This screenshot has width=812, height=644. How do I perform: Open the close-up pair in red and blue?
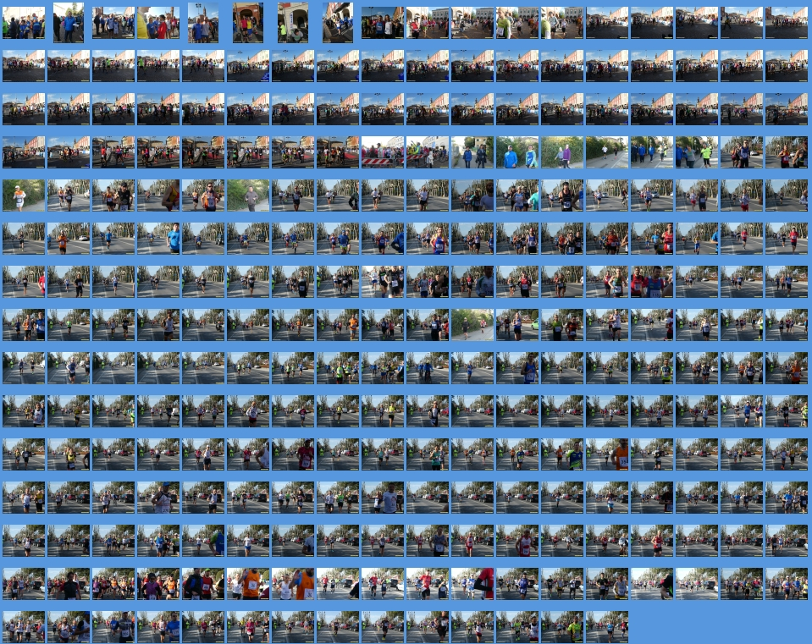[x=652, y=282]
